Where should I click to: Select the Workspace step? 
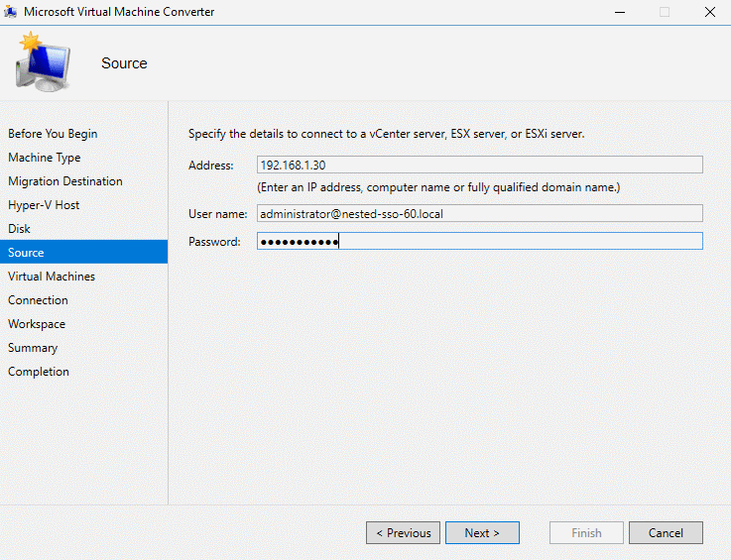point(37,324)
